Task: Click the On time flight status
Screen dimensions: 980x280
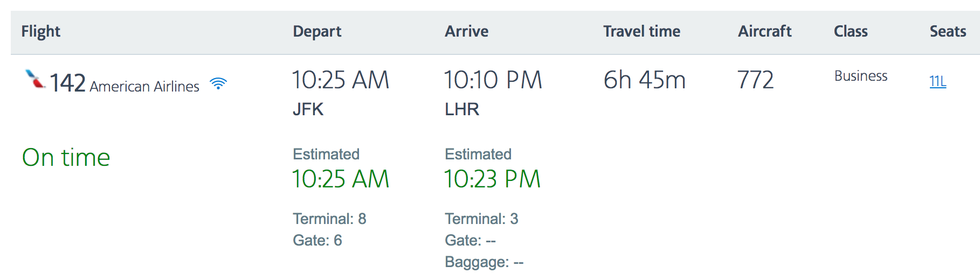Action: point(66,158)
